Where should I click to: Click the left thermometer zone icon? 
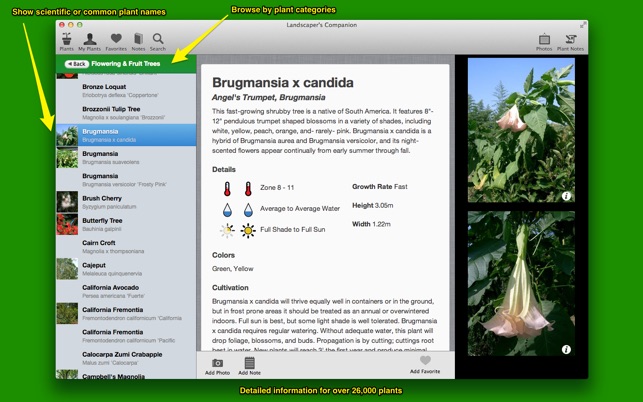pos(227,189)
